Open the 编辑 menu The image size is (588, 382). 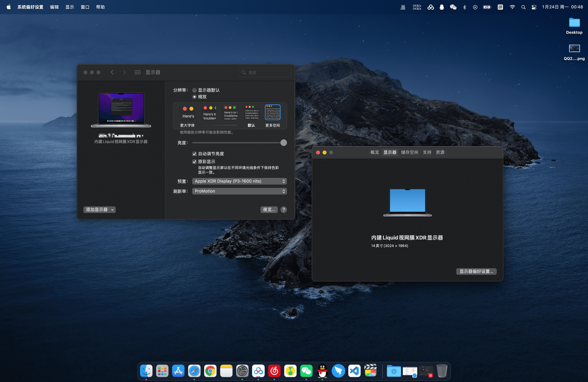(x=54, y=7)
